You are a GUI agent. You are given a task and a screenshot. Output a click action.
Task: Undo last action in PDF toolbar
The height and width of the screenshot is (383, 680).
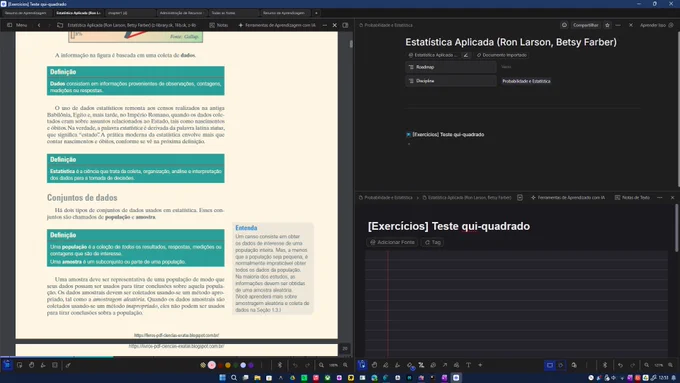pyautogui.click(x=295, y=365)
